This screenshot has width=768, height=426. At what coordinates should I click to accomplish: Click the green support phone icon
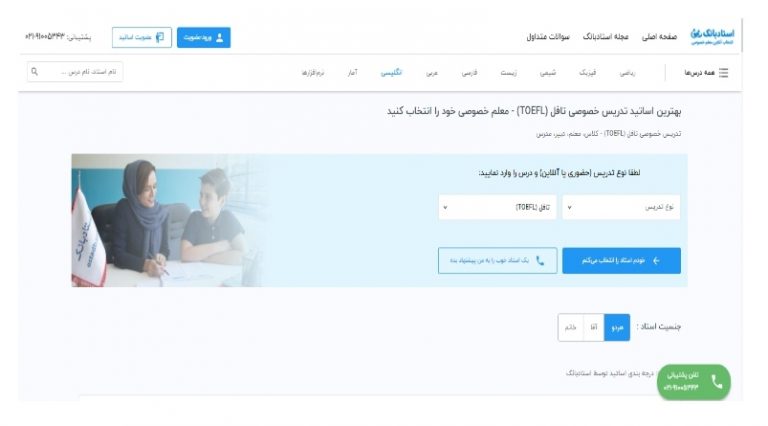(717, 382)
